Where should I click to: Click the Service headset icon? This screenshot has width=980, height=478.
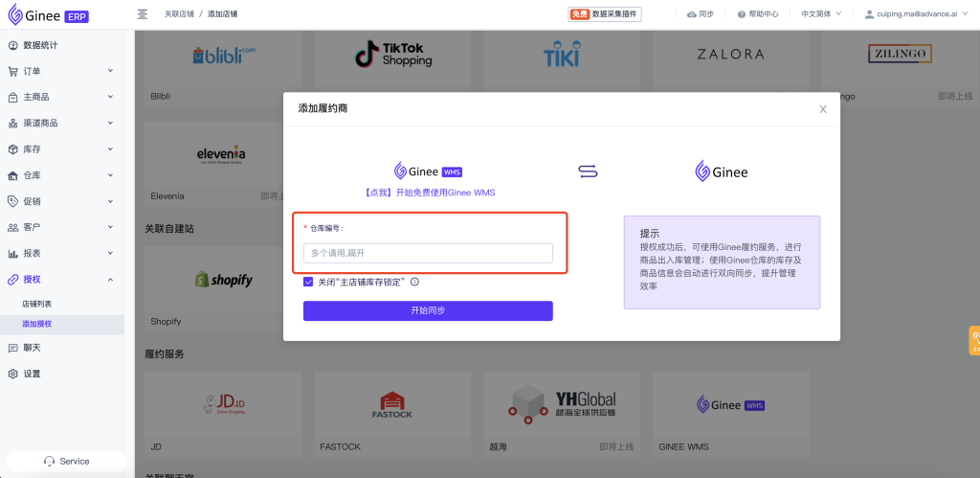pos(50,461)
